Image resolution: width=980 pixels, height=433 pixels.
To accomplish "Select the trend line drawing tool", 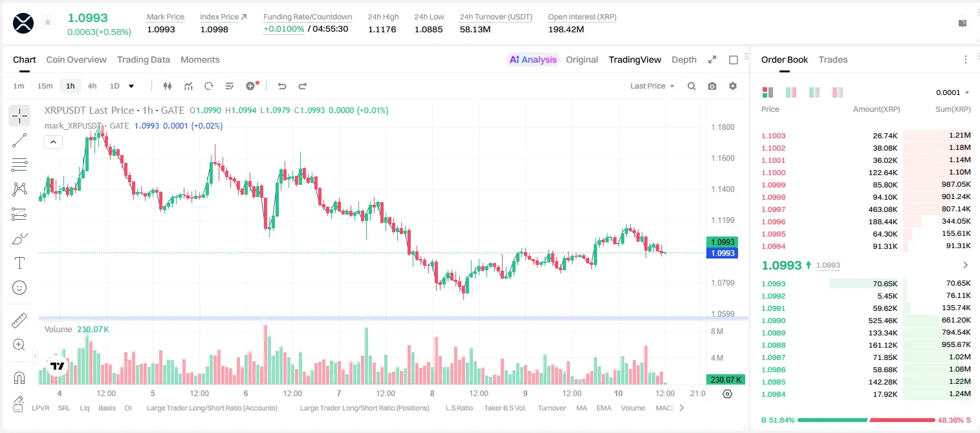I will coord(19,140).
